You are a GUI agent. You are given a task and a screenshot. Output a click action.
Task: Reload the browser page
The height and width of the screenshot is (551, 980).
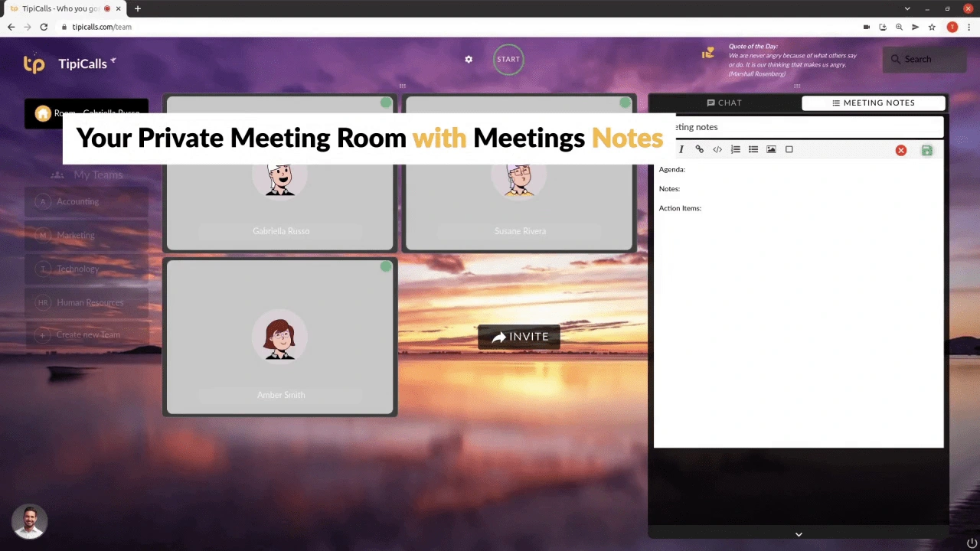[44, 27]
